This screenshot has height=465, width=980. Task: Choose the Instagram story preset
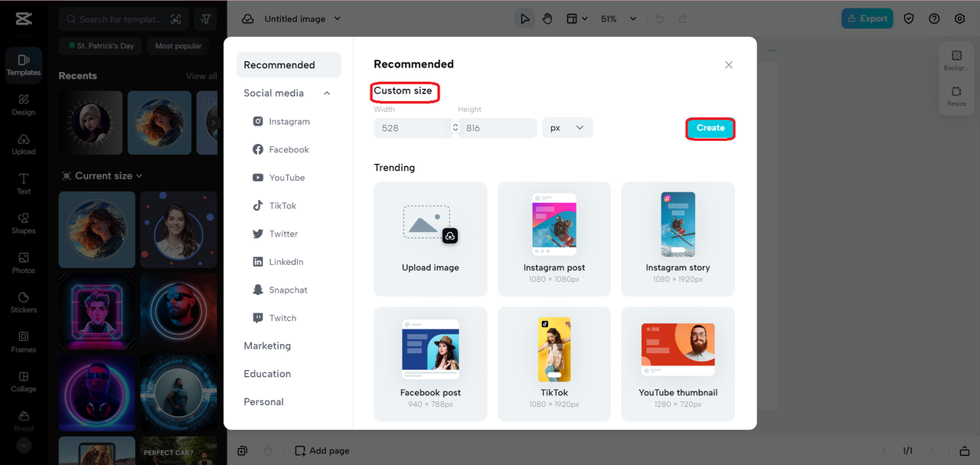point(678,239)
